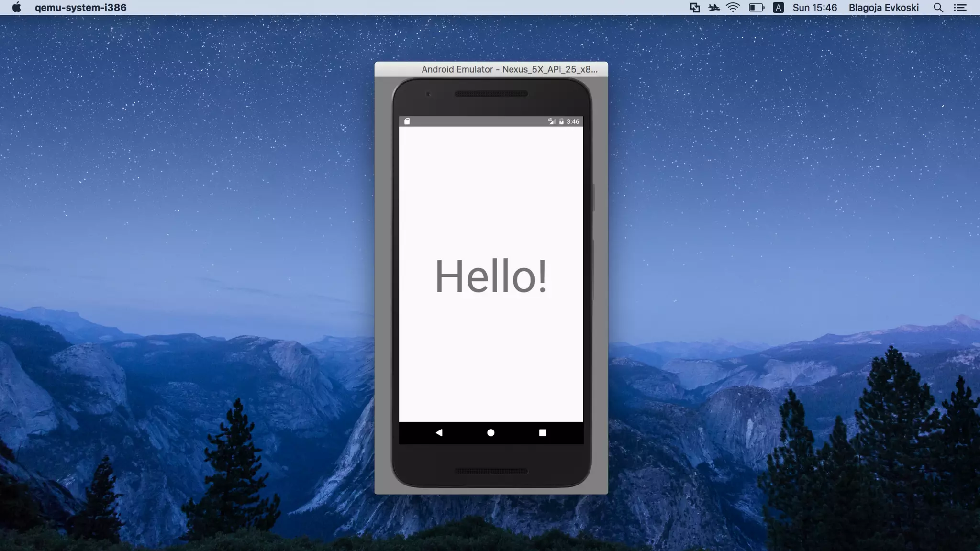The height and width of the screenshot is (551, 980).
Task: Open the Blagoja Evkoski user menu
Action: click(x=883, y=8)
